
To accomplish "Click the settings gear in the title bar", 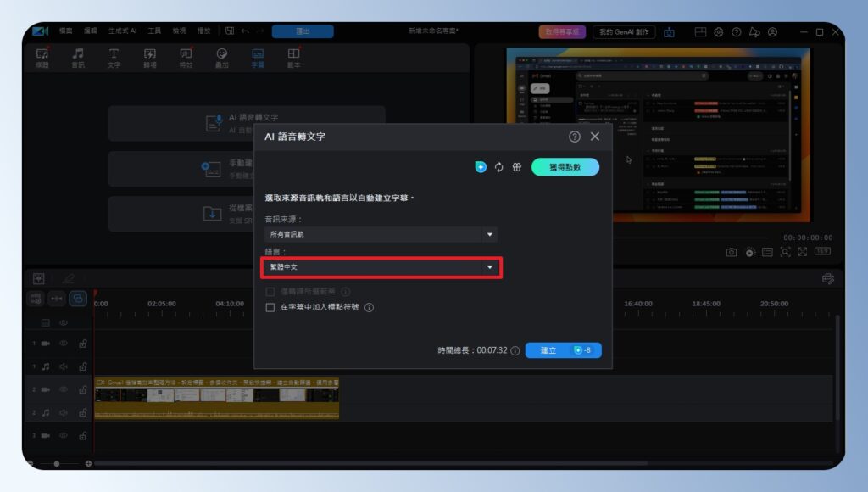I will [717, 31].
